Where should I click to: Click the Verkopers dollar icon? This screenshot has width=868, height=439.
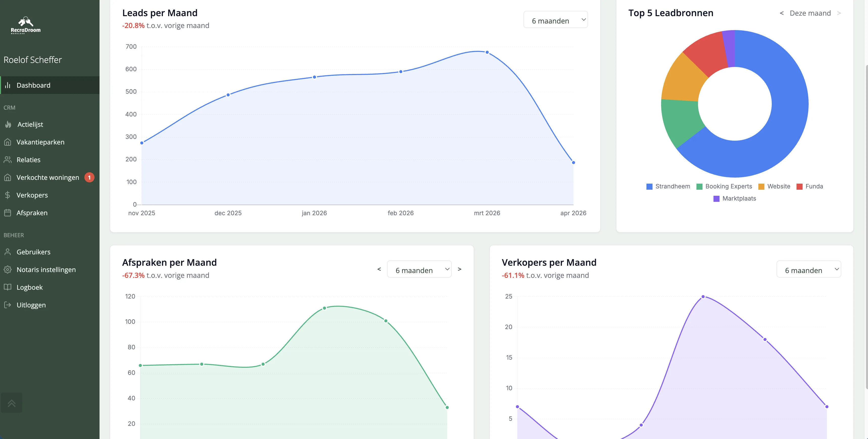point(7,195)
